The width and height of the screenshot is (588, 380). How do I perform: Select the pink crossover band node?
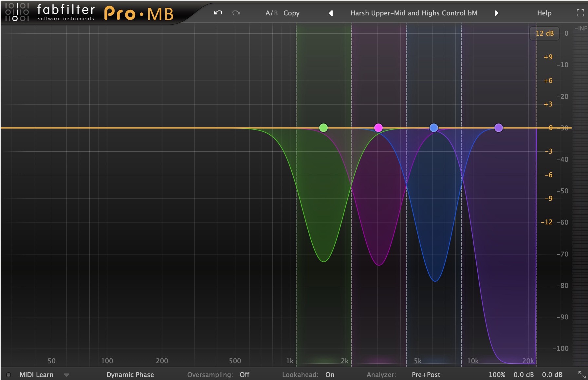click(378, 128)
